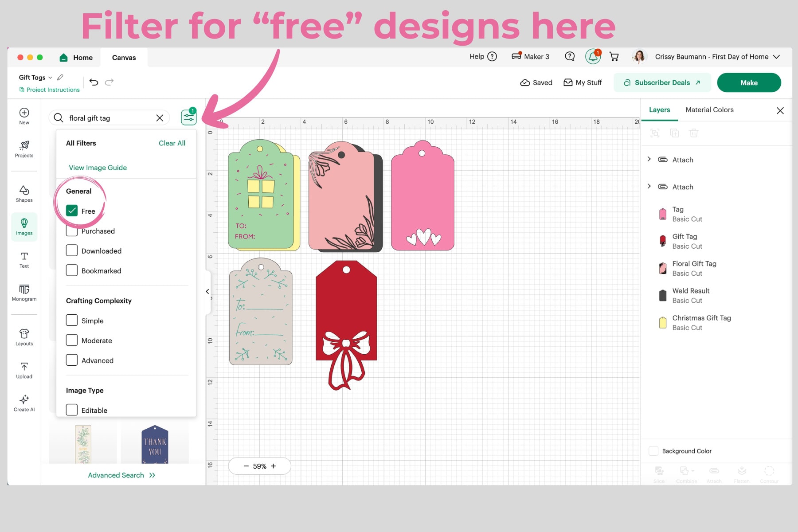Viewport: 798px width, 532px height.
Task: Select the Layers tab
Action: (659, 110)
